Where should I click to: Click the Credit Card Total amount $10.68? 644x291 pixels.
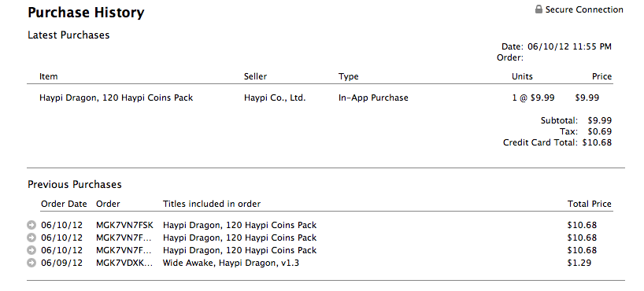pyautogui.click(x=597, y=142)
